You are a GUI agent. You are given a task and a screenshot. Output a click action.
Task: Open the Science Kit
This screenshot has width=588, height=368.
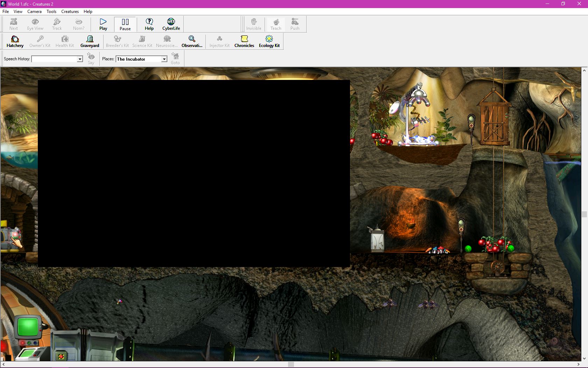(x=142, y=41)
